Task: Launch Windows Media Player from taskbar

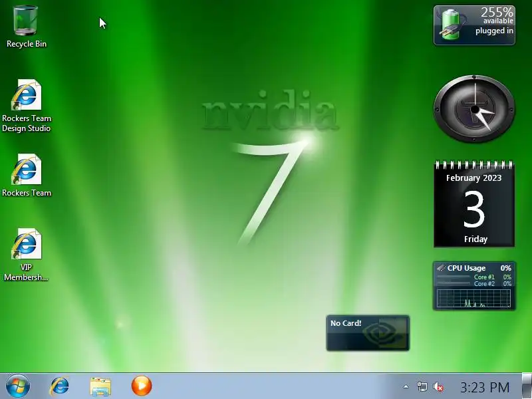Action: pos(142,386)
